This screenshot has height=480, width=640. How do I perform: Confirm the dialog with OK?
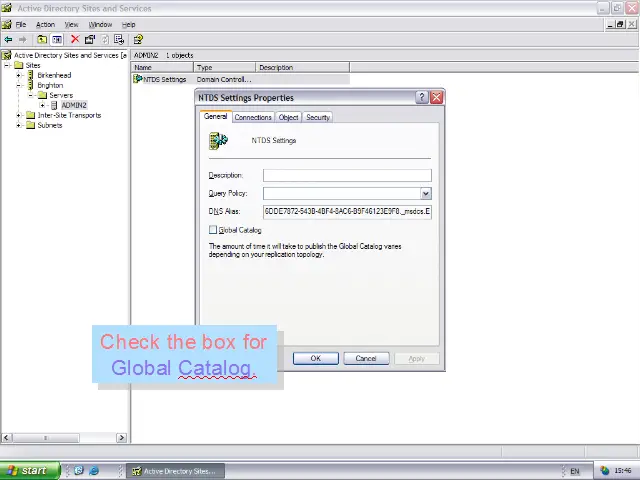pos(316,358)
